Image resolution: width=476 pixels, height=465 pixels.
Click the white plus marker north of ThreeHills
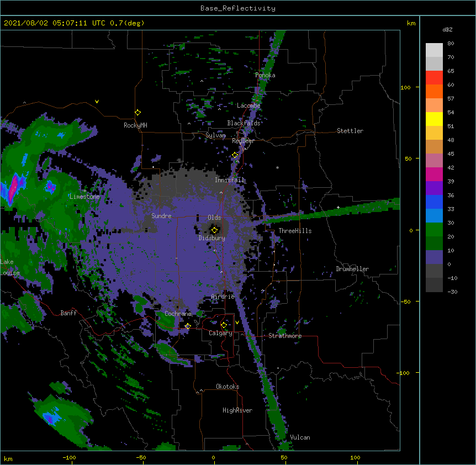(x=338, y=207)
